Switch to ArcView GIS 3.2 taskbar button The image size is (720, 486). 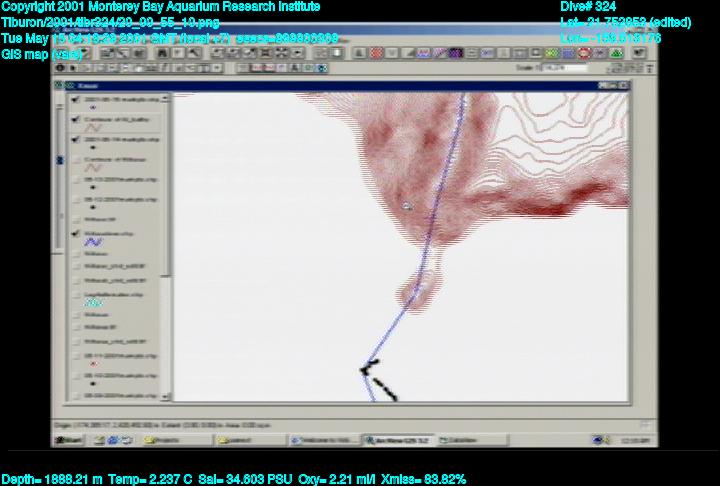tap(395, 440)
